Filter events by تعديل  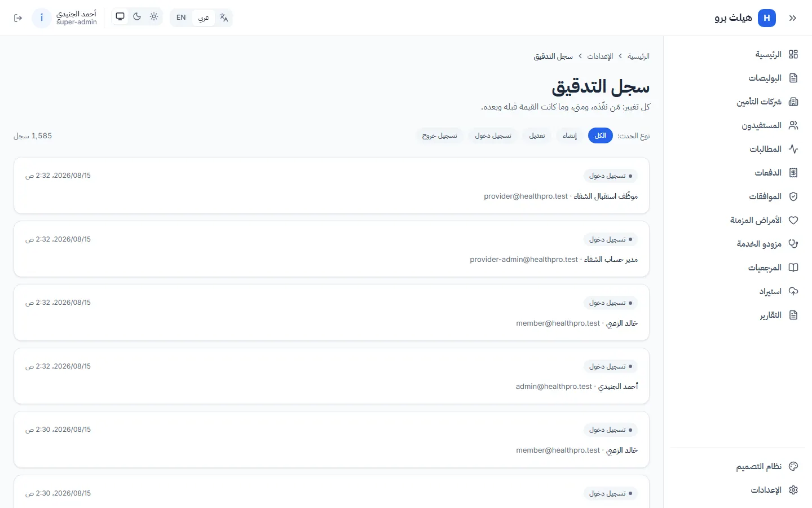click(537, 135)
